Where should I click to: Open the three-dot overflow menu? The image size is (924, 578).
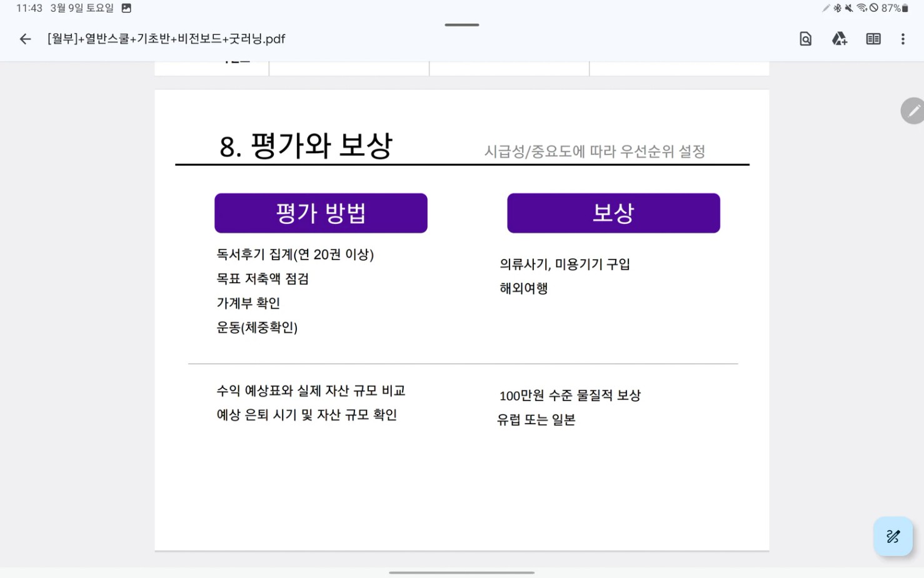[x=903, y=39]
